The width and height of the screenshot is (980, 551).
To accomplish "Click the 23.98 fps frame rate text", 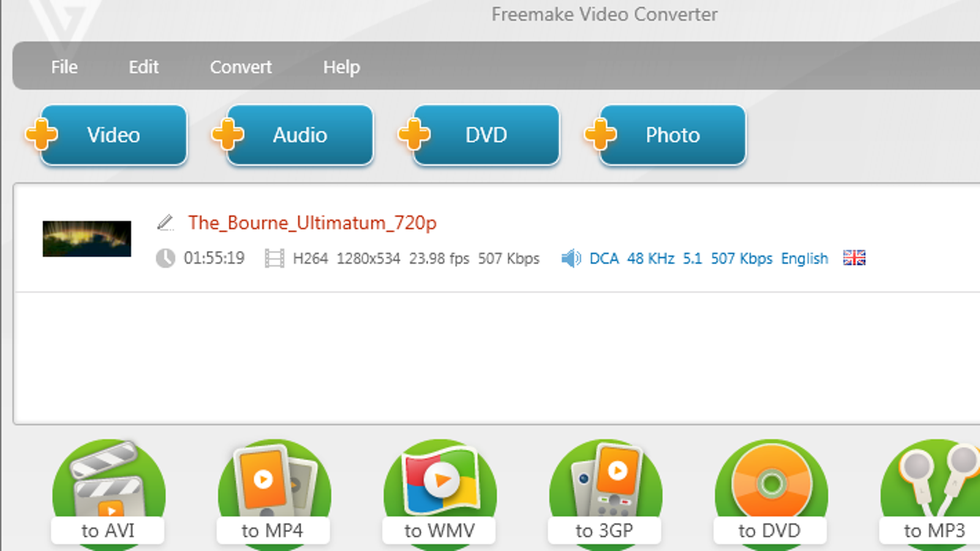I will tap(439, 258).
